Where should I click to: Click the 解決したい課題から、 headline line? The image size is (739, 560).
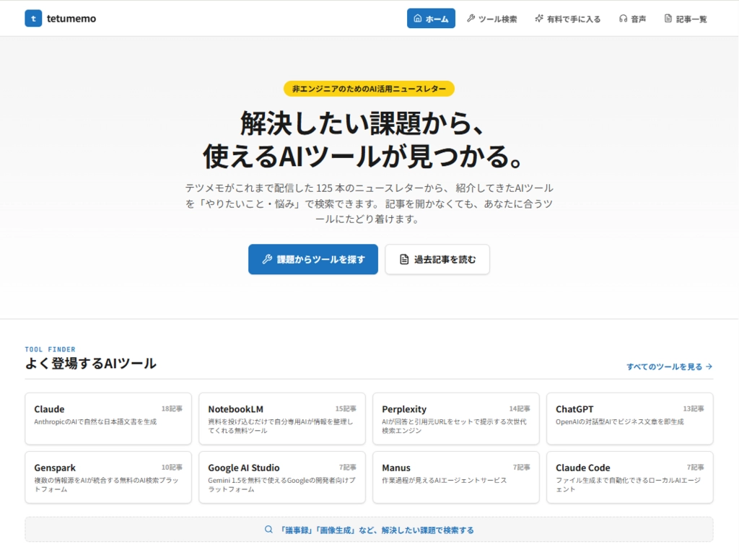(363, 123)
